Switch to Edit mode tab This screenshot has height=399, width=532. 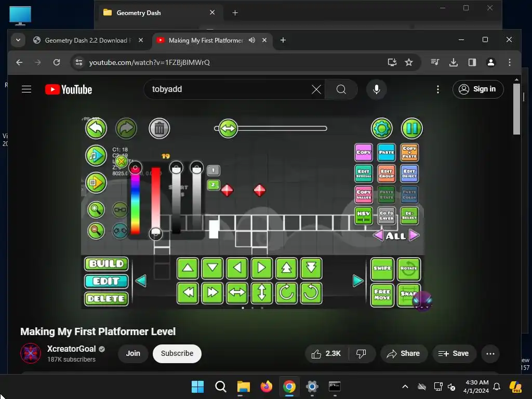point(106,281)
